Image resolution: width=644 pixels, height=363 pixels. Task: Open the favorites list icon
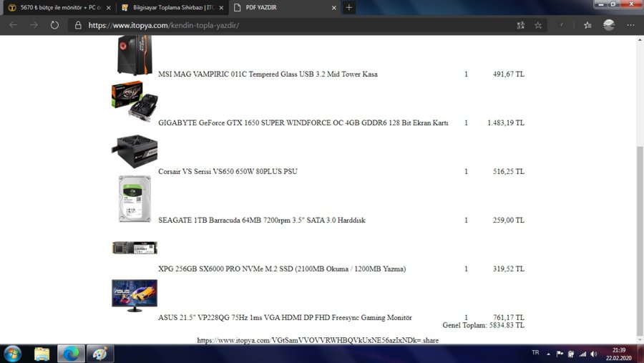tap(587, 25)
